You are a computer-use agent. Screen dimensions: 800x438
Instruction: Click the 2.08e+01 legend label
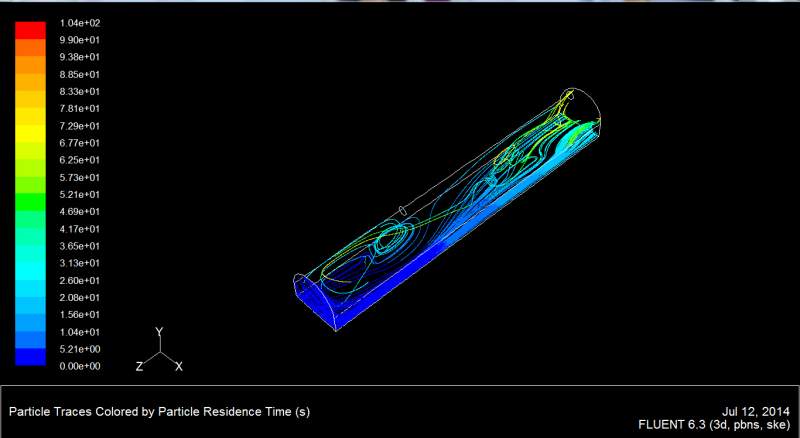[80, 298]
